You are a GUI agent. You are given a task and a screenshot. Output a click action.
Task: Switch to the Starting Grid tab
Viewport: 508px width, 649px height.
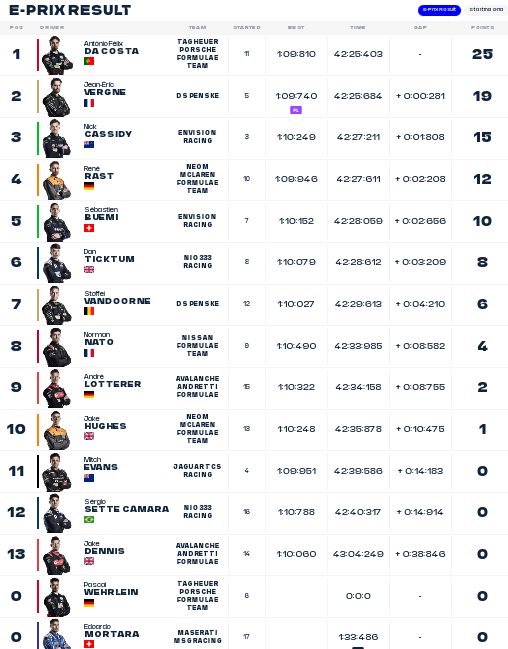coord(486,10)
